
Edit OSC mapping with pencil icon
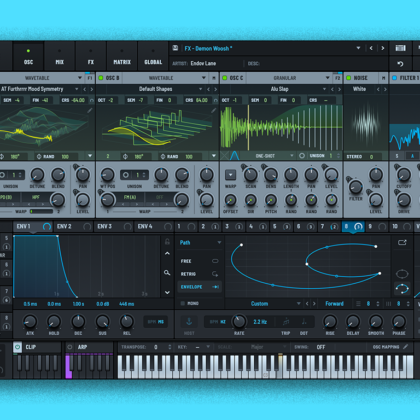(x=406, y=347)
